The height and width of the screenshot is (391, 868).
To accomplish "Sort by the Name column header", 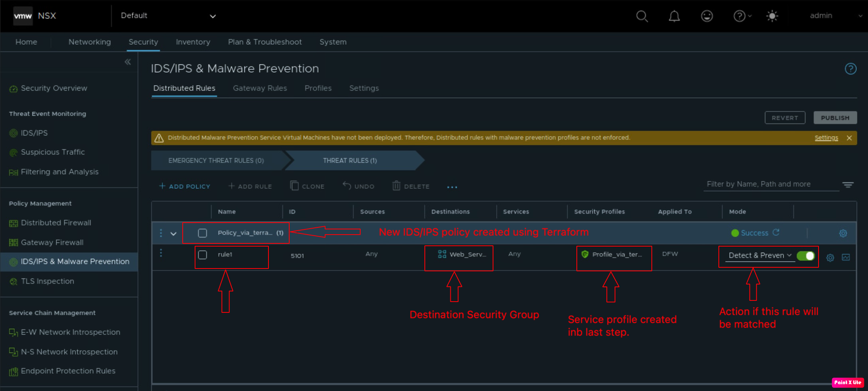I will coord(227,212).
